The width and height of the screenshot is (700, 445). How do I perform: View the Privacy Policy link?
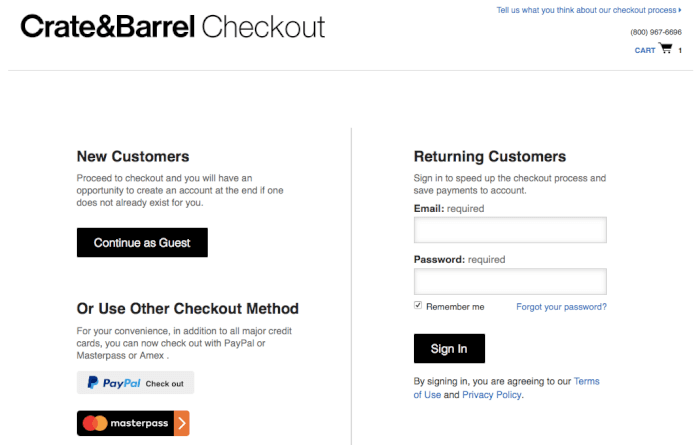pos(492,395)
